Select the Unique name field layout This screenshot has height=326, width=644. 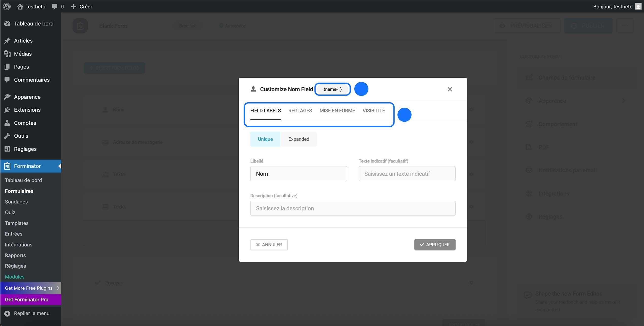[265, 139]
